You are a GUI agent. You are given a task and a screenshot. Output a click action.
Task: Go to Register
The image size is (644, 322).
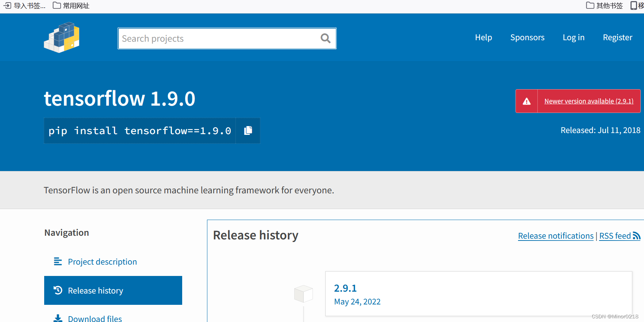point(617,38)
